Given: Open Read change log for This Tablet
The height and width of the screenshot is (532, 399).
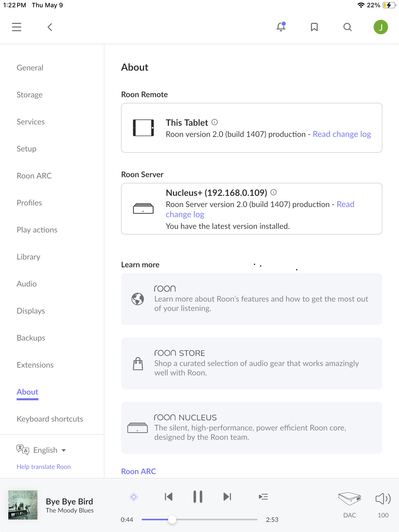Looking at the screenshot, I should tap(342, 134).
